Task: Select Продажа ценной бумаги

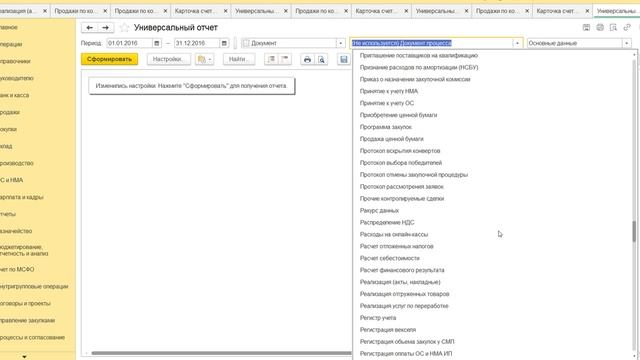Action: 392,139
